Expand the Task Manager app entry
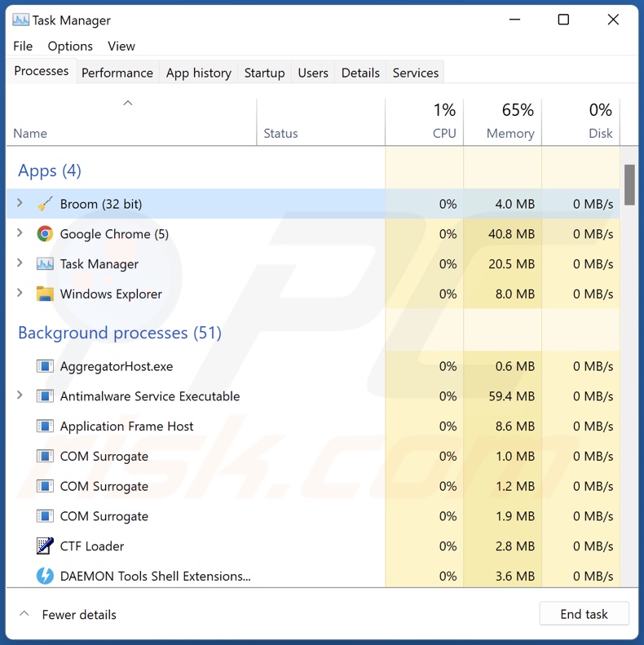 point(20,263)
